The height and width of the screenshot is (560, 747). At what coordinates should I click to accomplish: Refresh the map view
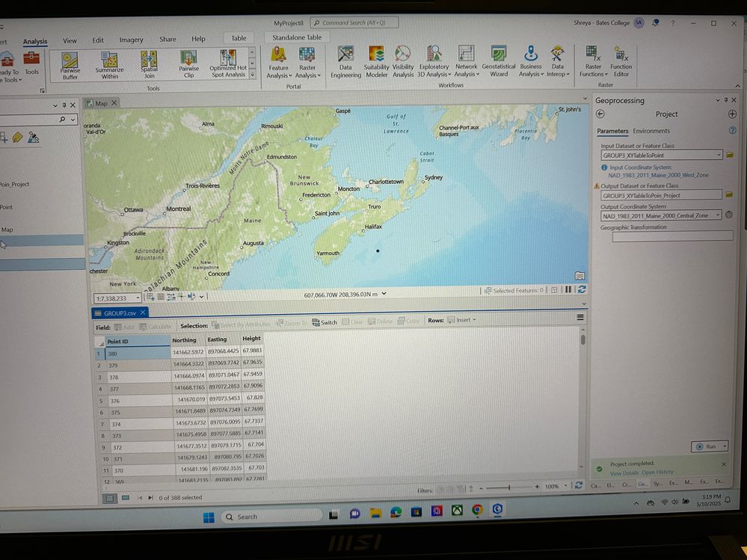pyautogui.click(x=582, y=289)
